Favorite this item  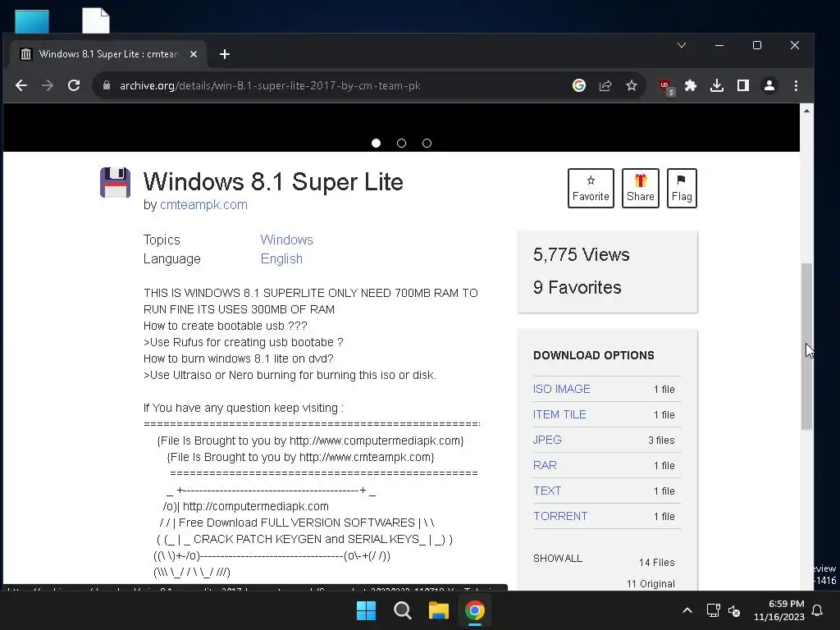[591, 188]
